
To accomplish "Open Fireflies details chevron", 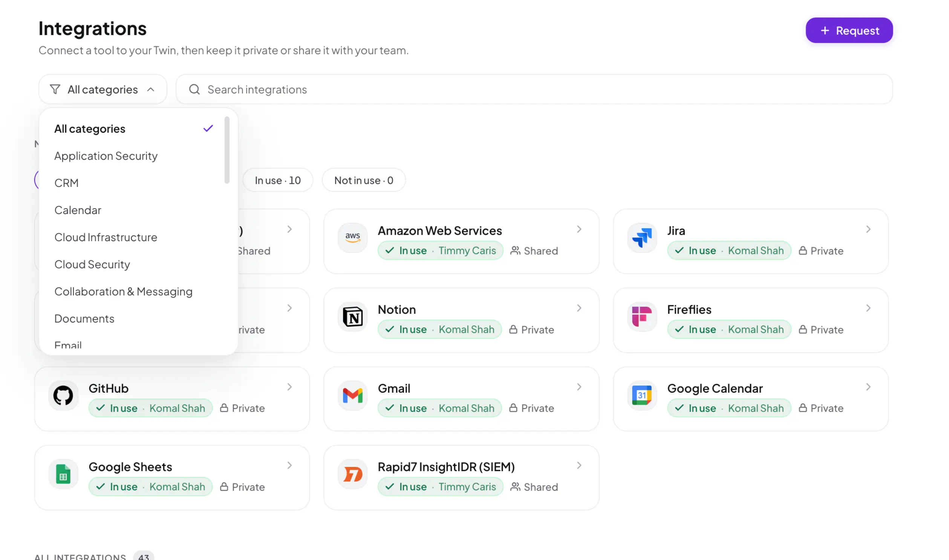I will [868, 308].
